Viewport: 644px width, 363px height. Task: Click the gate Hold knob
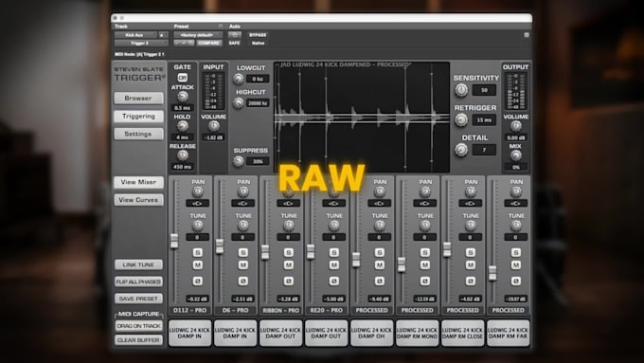point(183,126)
